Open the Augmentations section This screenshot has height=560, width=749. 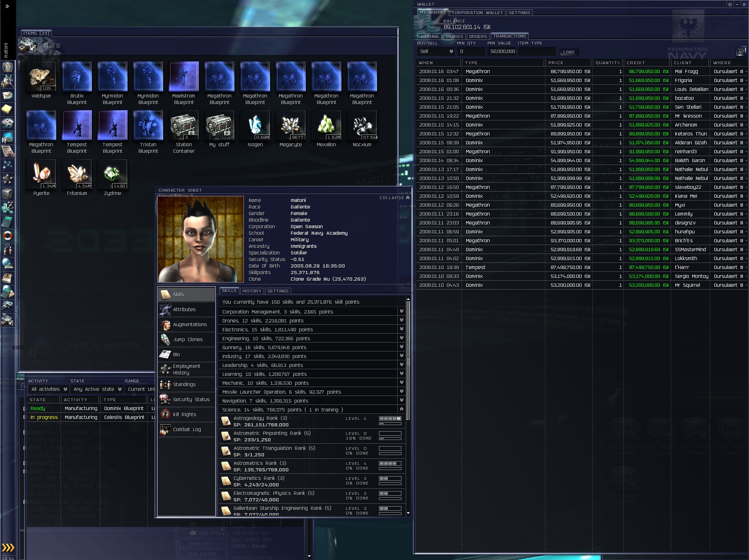(x=186, y=324)
